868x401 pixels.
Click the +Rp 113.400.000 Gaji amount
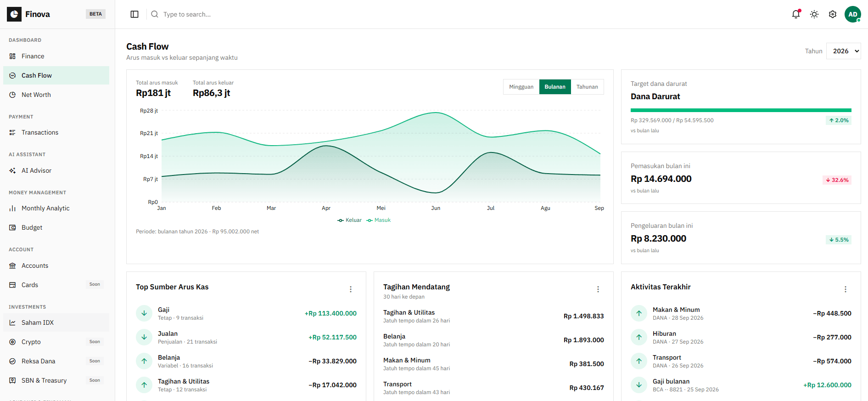(330, 313)
